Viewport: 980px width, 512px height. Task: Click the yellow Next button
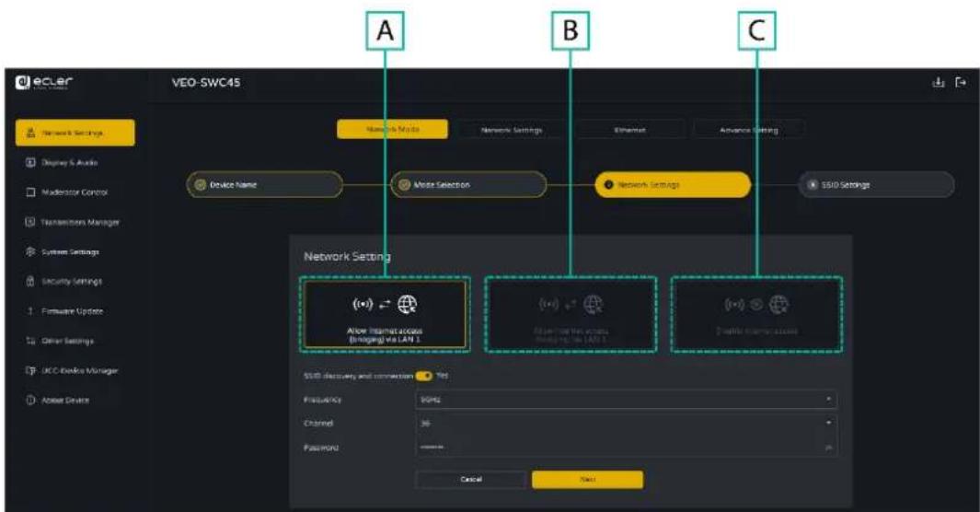pyautogui.click(x=587, y=480)
